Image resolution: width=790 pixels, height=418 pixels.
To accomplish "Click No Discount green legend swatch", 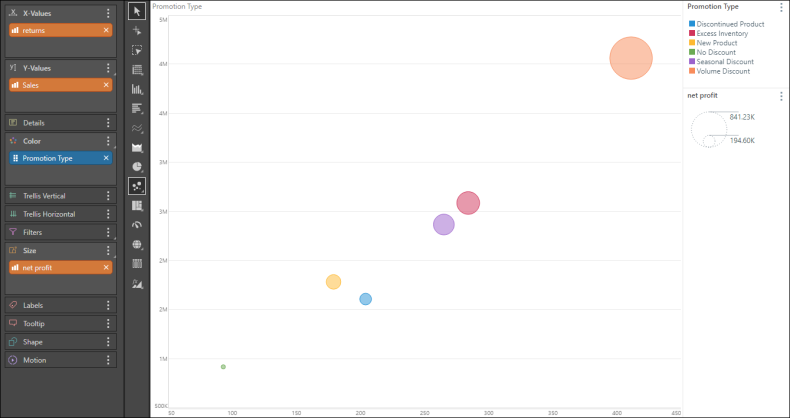I will (692, 52).
